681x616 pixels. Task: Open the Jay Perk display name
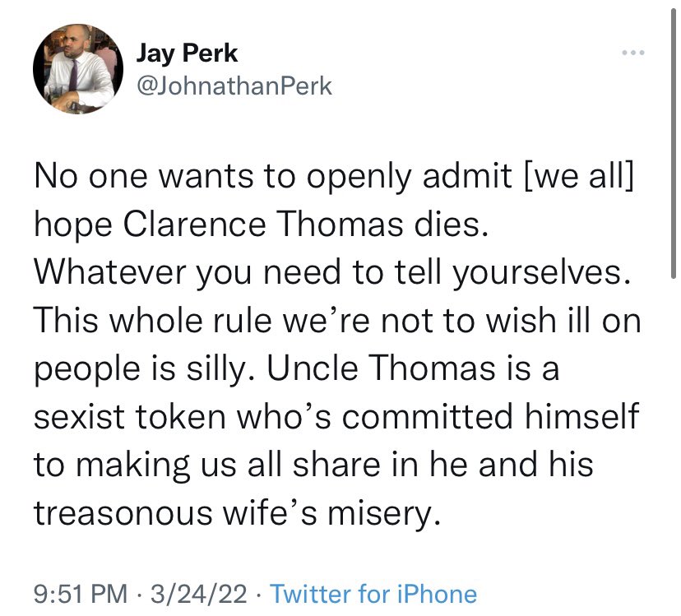188,53
